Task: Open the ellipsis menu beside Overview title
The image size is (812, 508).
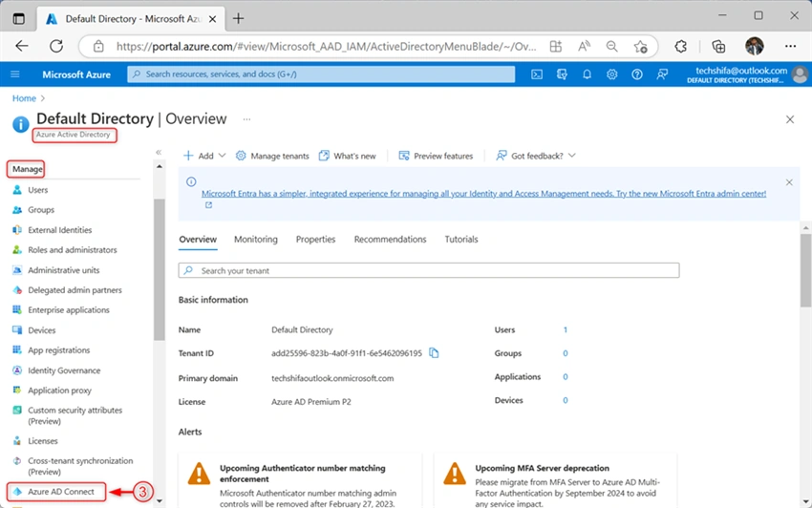Action: (x=247, y=119)
